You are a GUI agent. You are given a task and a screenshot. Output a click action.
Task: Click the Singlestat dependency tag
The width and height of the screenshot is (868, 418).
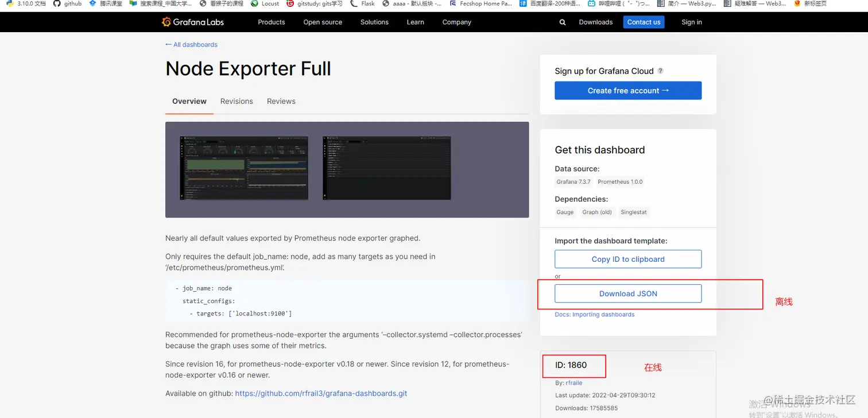click(634, 212)
